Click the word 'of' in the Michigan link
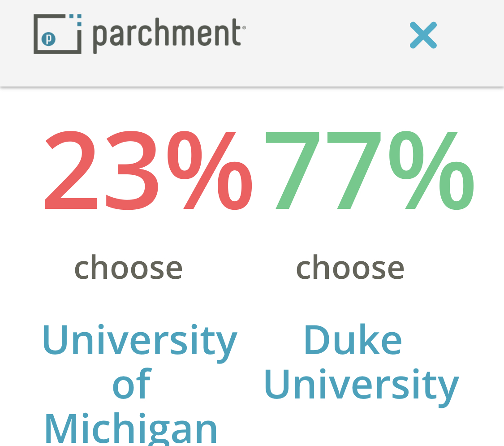504x446 pixels. 131,384
